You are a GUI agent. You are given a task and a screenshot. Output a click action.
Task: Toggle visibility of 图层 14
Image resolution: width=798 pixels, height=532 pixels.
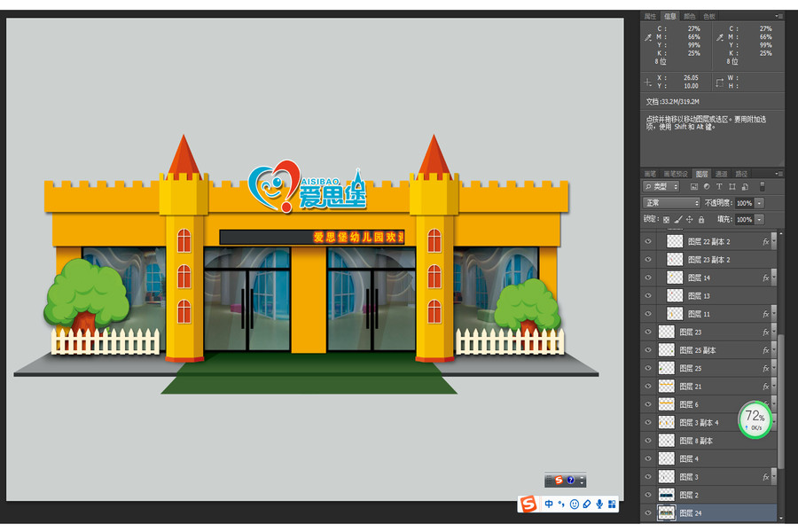(x=648, y=278)
